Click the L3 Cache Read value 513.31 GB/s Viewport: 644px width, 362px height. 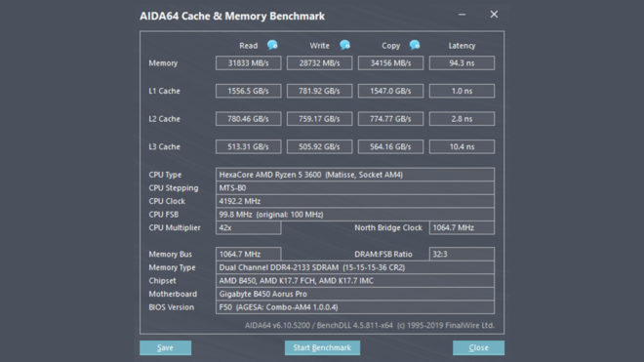coord(249,146)
